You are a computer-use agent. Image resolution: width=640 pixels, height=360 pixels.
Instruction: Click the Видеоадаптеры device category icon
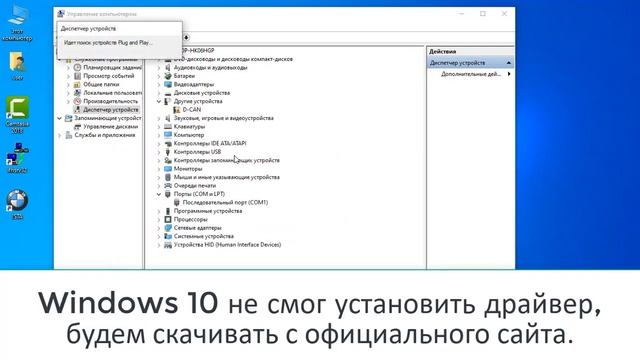(x=168, y=84)
